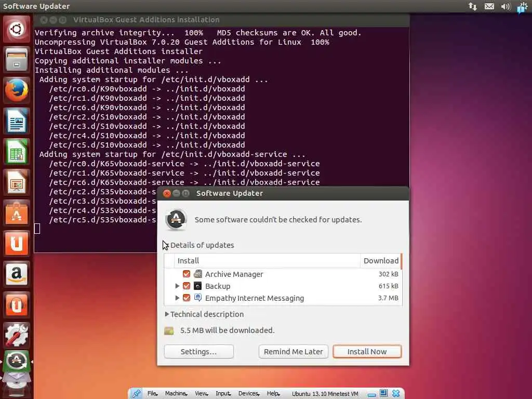Click the Remind Me Later button
The width and height of the screenshot is (532, 399).
click(x=294, y=352)
